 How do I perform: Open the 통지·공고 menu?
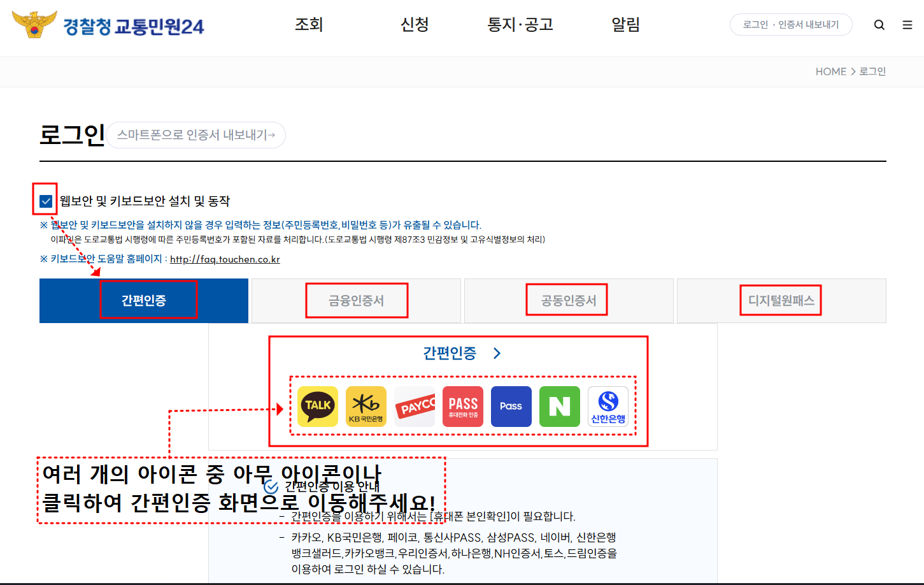[x=520, y=25]
